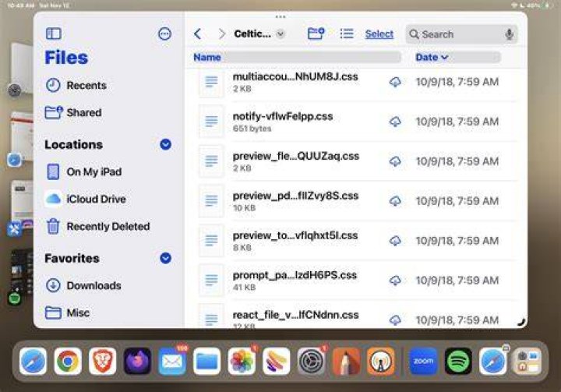Open Chrome from the dock
Viewport: 561px width, 392px height.
(x=68, y=361)
